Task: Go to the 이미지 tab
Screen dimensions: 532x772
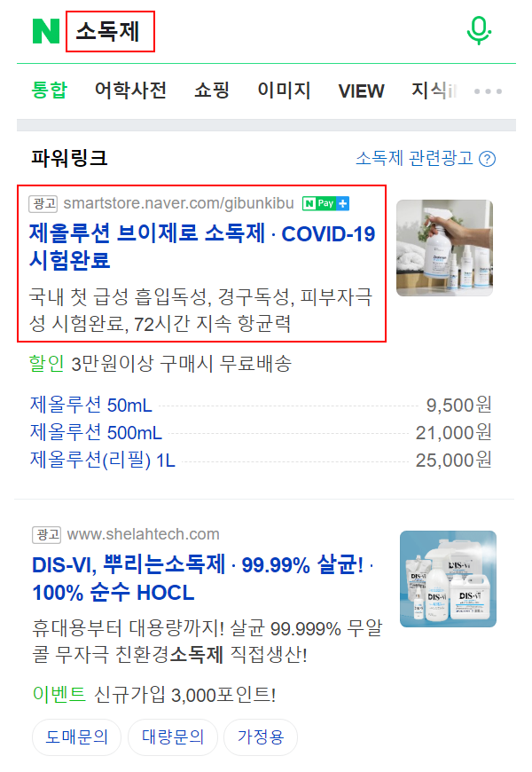Action: click(284, 91)
